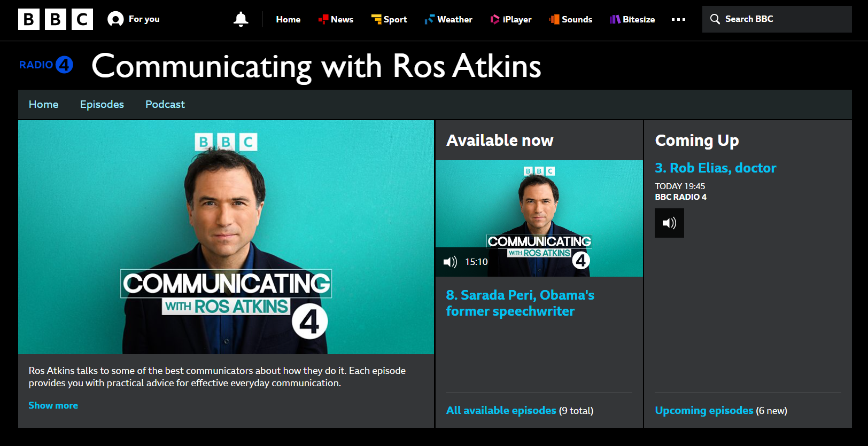This screenshot has width=868, height=446.
Task: Open the Rob Elias, doctor episode
Action: pyautogui.click(x=715, y=168)
